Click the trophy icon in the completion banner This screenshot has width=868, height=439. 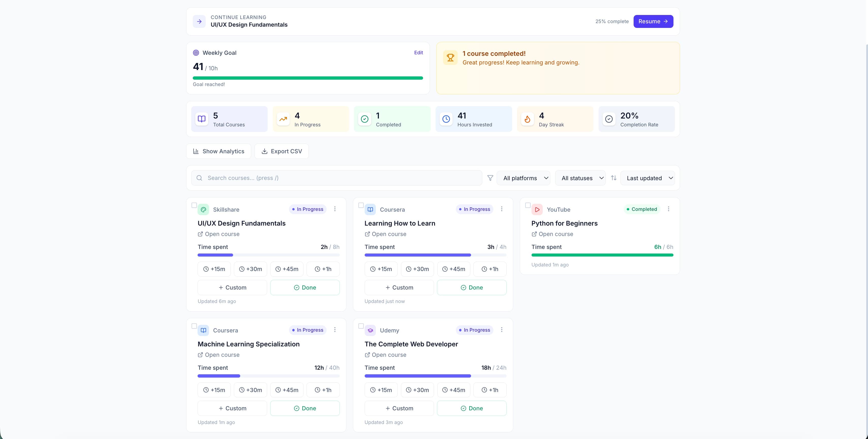(x=450, y=57)
